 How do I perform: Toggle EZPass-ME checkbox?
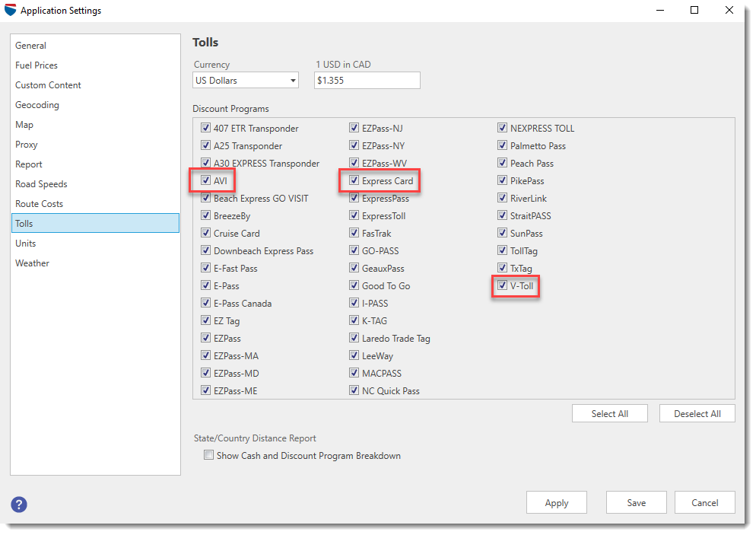click(x=206, y=390)
